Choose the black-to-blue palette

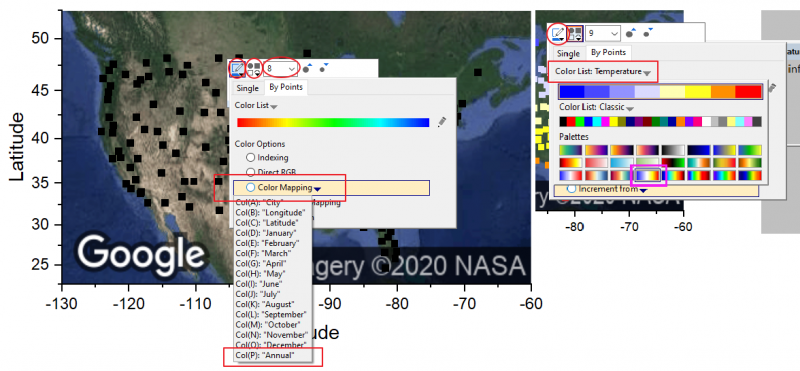[698, 150]
